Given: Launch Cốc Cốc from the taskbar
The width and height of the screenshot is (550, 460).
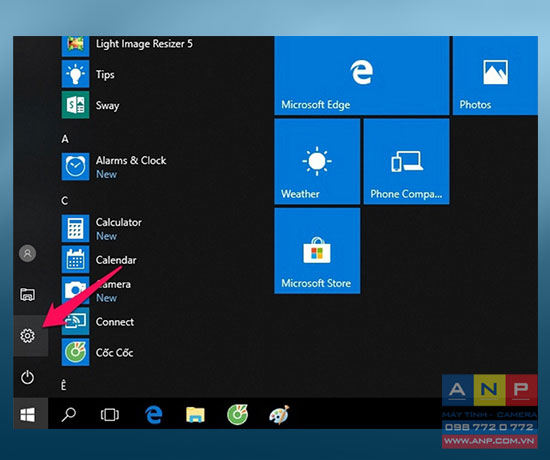Looking at the screenshot, I should point(237,415).
